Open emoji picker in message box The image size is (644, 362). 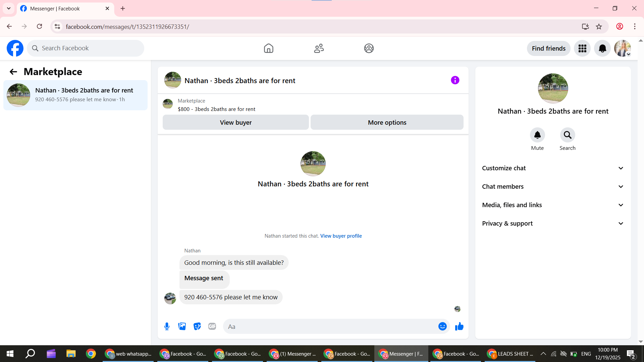[x=442, y=326]
